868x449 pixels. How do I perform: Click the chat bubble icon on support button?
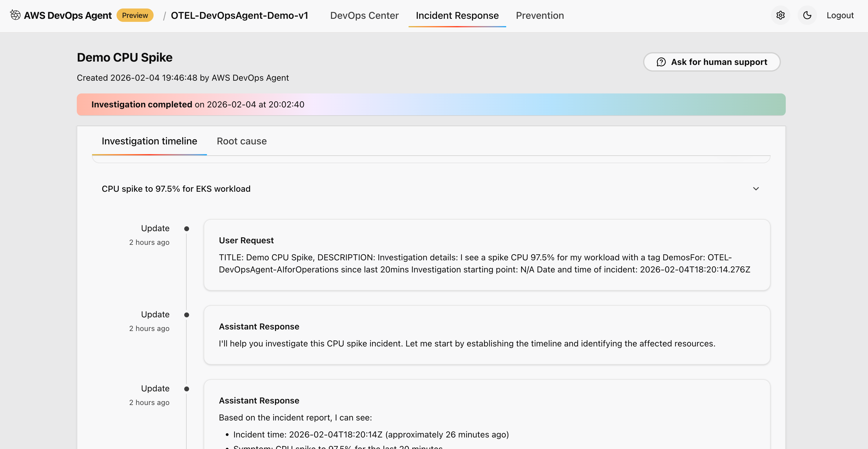661,62
